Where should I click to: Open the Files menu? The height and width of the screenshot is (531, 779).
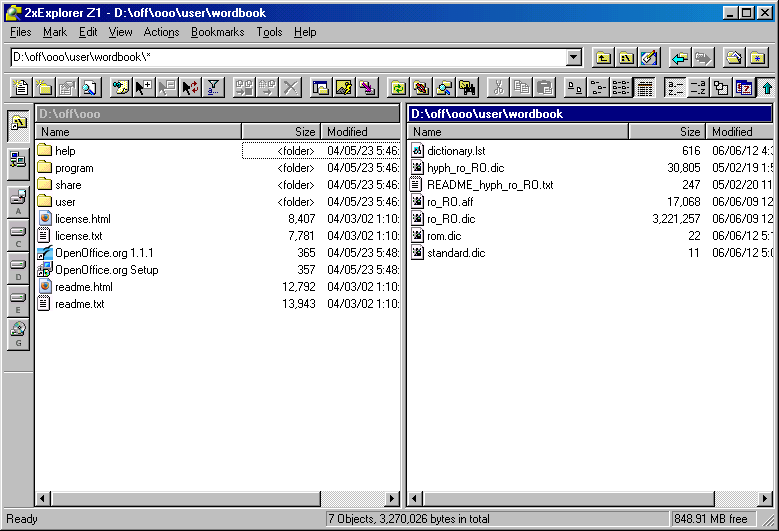tap(20, 32)
